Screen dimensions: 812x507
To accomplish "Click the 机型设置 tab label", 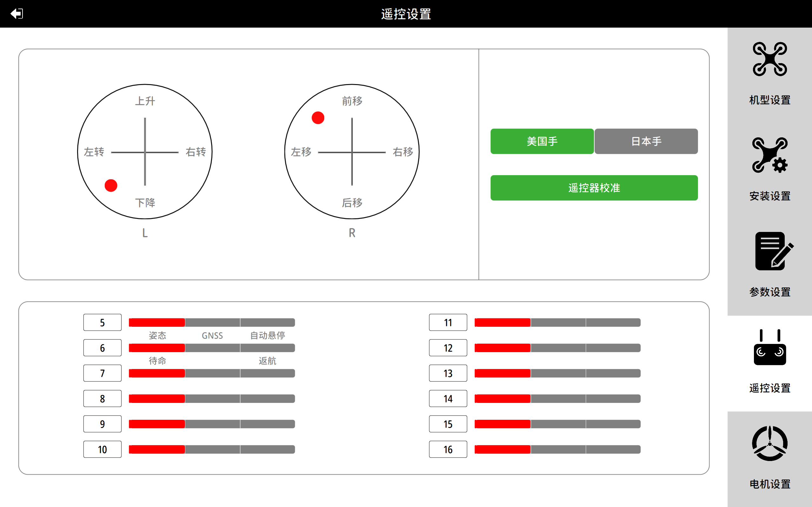I will pos(769,100).
